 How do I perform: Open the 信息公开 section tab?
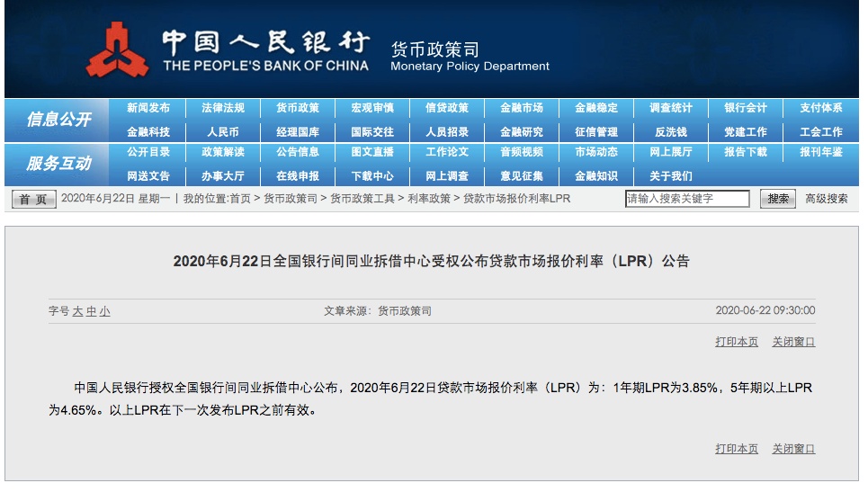tap(58, 119)
